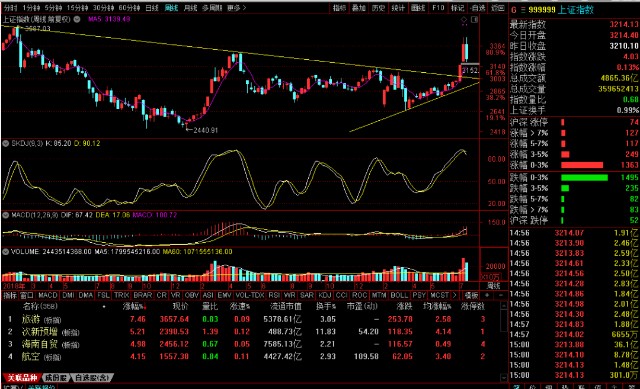Select the KDJ indicator tab

coord(324,295)
